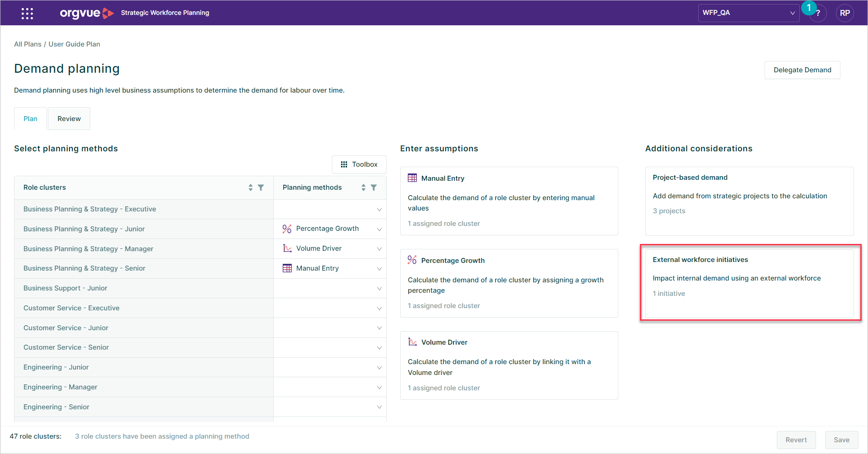The width and height of the screenshot is (868, 454).
Task: Open the app launcher grid icon
Action: click(27, 13)
